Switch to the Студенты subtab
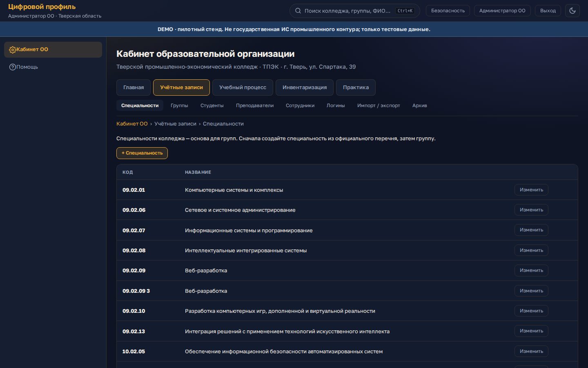This screenshot has height=368, width=588. point(212,105)
